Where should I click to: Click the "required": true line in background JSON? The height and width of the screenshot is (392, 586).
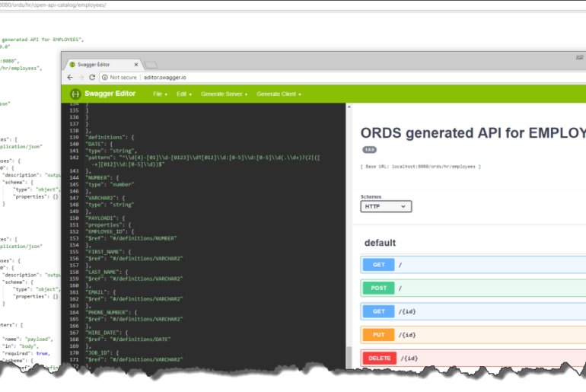coord(26,353)
